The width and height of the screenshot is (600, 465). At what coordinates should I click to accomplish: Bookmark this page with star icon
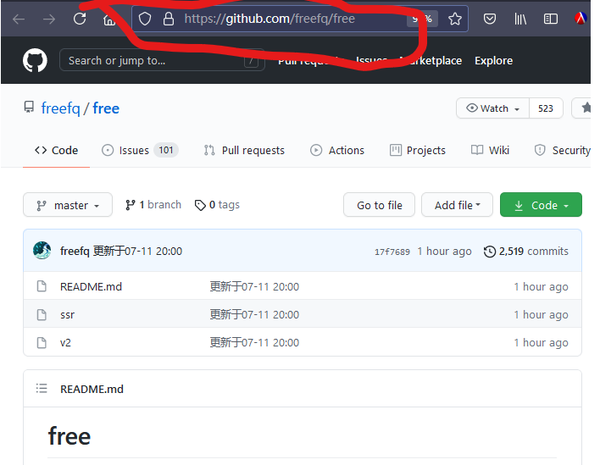(455, 19)
